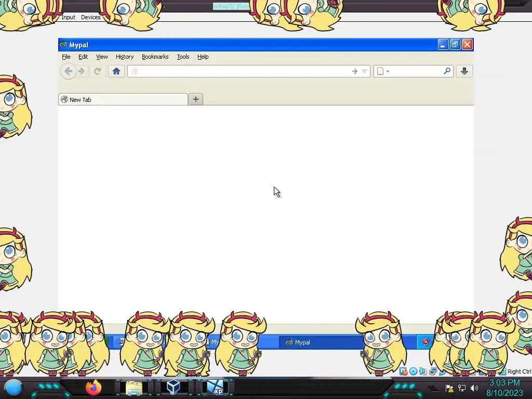The width and height of the screenshot is (532, 399).
Task: Click the Mypal raccoon icon in title bar
Action: (63, 45)
